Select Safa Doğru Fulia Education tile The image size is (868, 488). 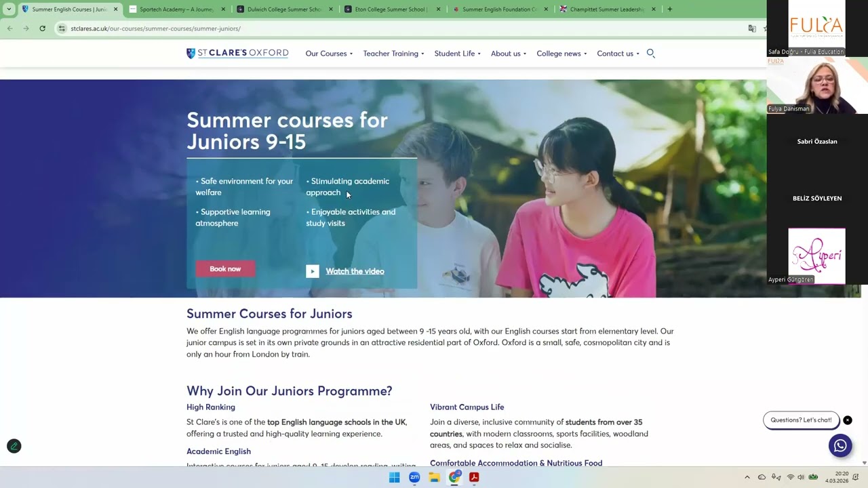point(817,28)
